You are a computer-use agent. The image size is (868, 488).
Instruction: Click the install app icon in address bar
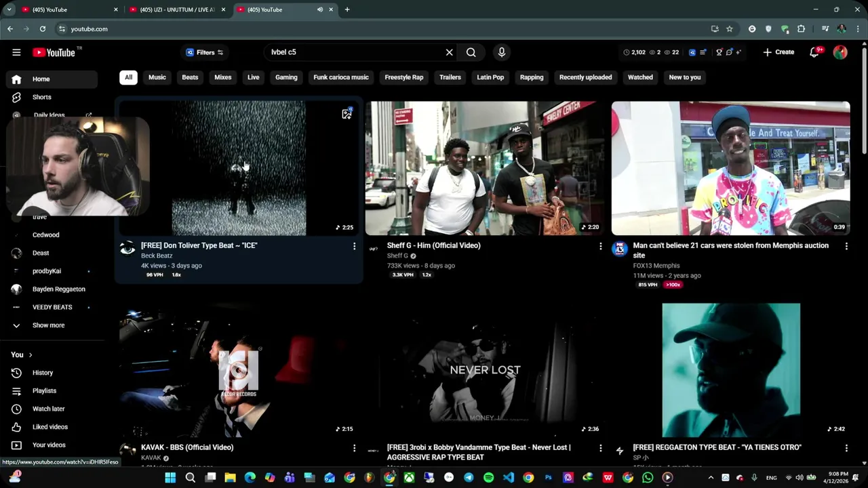pos(715,29)
